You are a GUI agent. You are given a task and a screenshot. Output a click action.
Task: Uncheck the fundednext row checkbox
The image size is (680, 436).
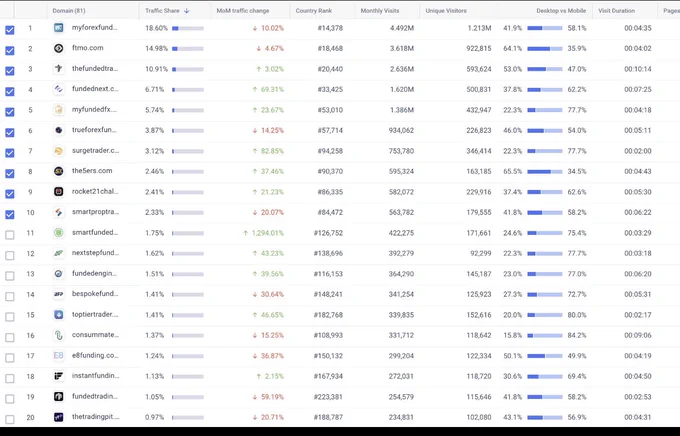pos(10,92)
